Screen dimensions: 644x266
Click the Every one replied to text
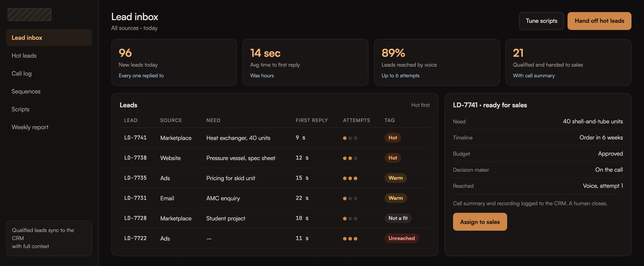tap(141, 76)
